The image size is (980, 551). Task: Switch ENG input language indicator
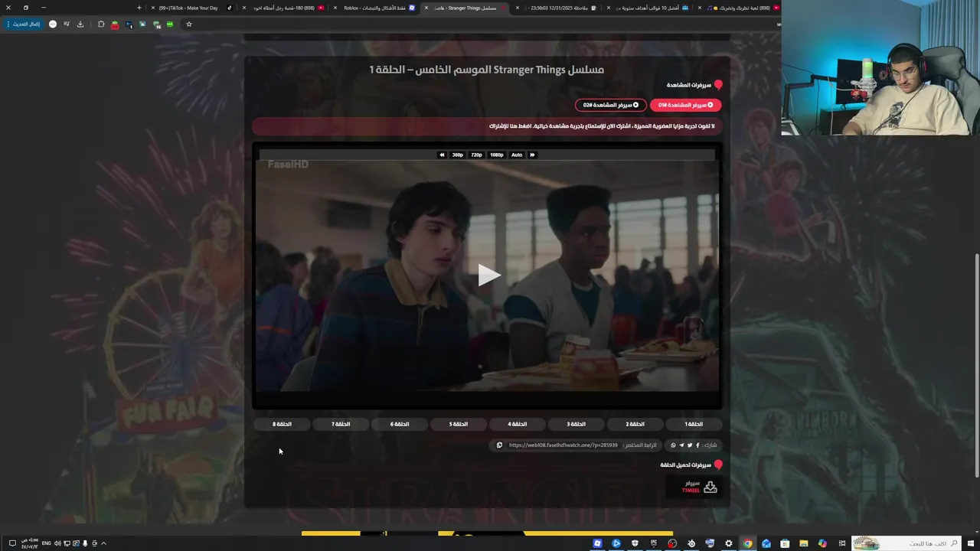point(46,543)
